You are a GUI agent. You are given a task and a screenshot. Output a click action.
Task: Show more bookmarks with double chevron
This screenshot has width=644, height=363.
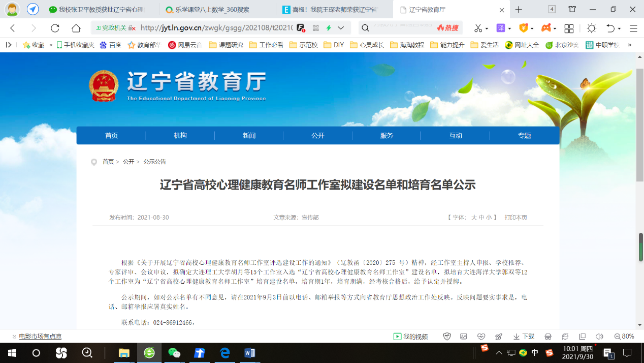630,45
